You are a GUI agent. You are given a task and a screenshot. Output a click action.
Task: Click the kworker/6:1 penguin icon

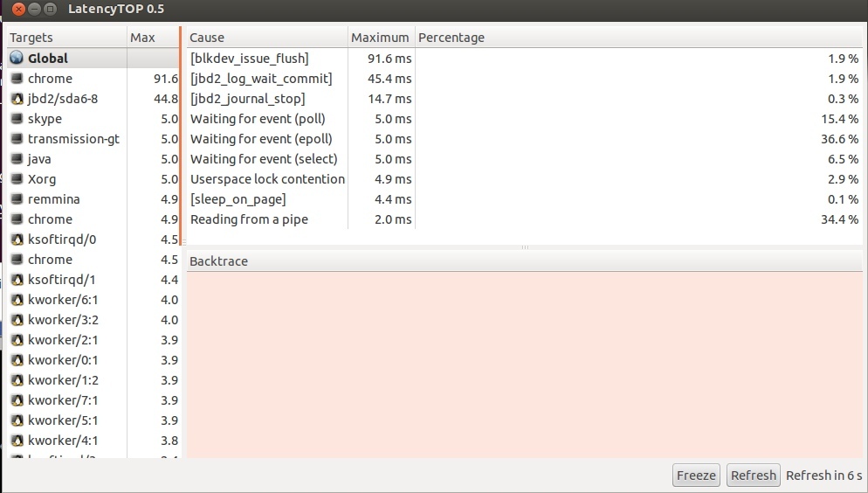[17, 300]
